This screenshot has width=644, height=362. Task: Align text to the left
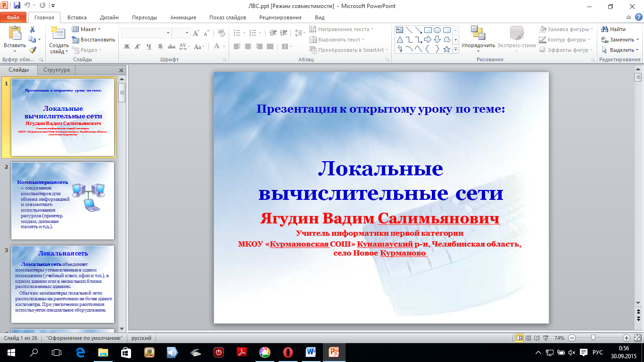pyautogui.click(x=237, y=47)
